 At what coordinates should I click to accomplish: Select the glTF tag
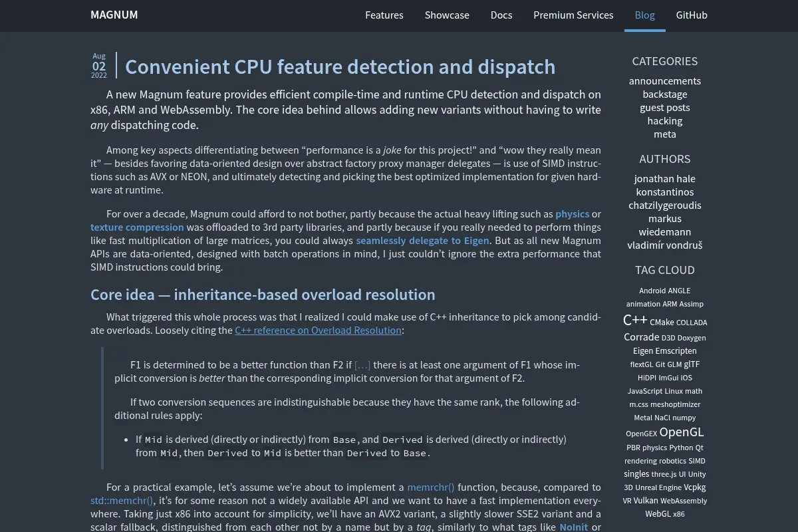pos(692,364)
